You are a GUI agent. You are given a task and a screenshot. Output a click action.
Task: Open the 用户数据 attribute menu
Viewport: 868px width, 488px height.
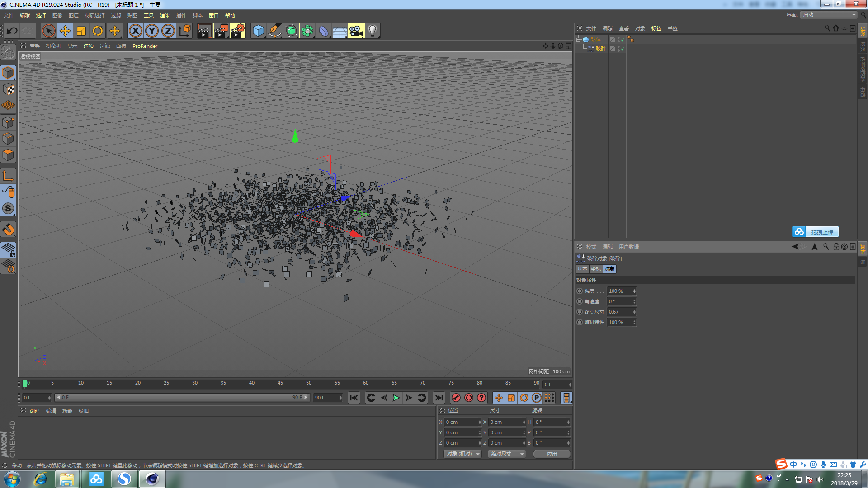click(629, 247)
